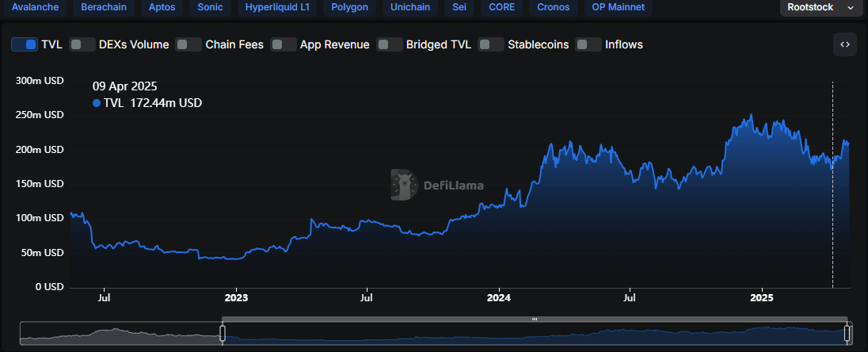Click the left range slider handle
Image resolution: width=868 pixels, height=352 pixels.
223,333
